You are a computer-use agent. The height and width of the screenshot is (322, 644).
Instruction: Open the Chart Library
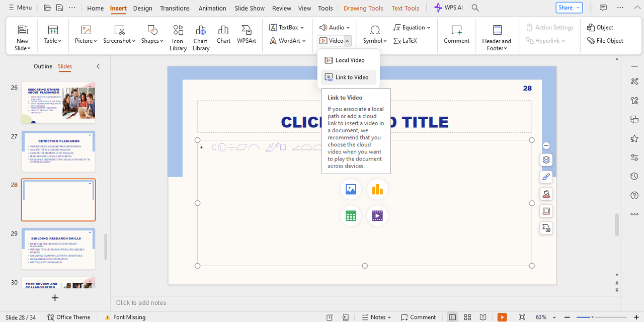(x=201, y=37)
